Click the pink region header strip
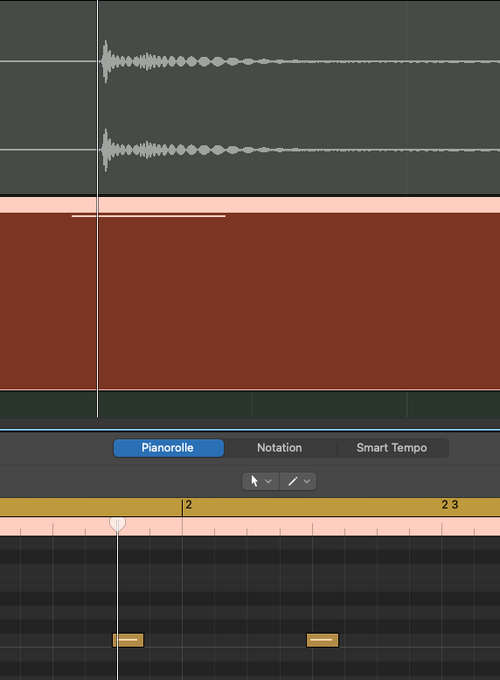500x680 pixels. [250, 205]
